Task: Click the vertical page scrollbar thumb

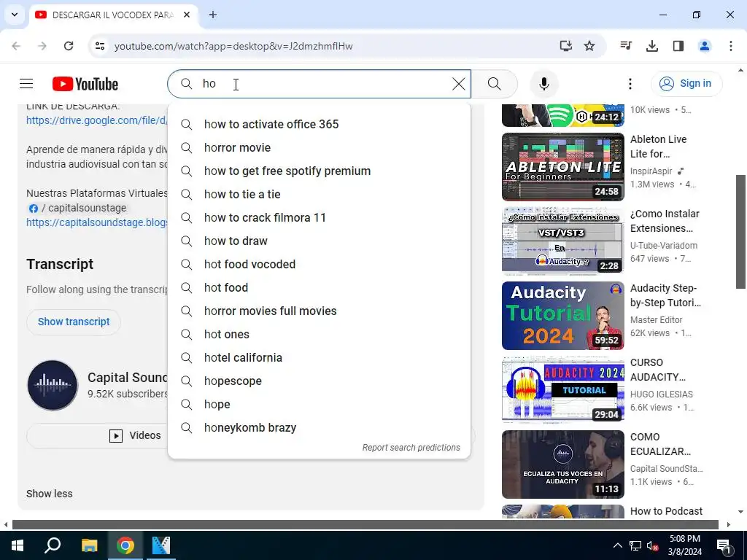Action: (x=740, y=231)
